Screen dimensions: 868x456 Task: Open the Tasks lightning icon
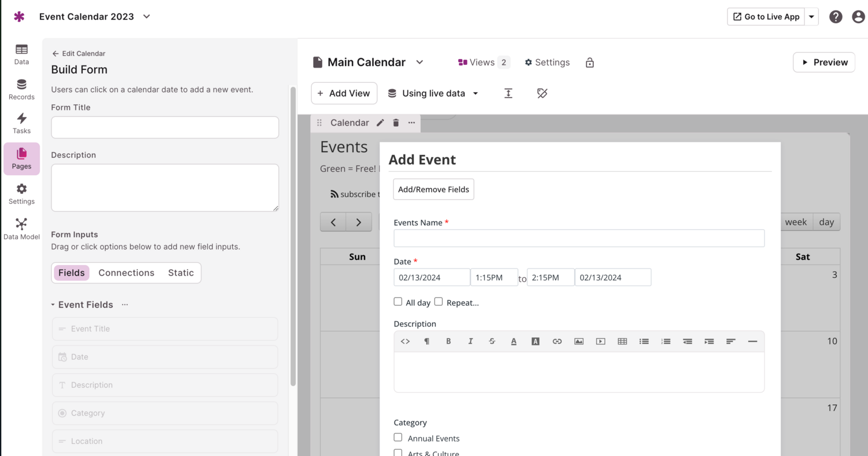[x=21, y=119]
